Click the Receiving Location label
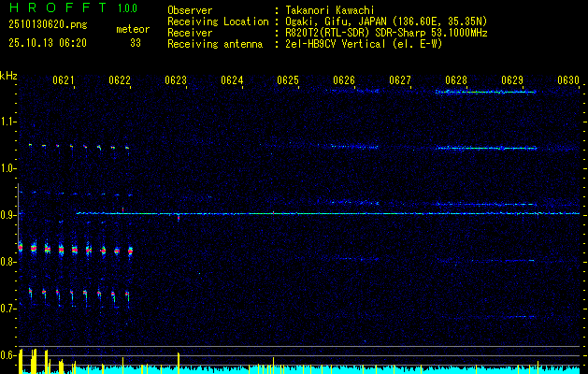The height and width of the screenshot is (374, 588). pyautogui.click(x=218, y=22)
